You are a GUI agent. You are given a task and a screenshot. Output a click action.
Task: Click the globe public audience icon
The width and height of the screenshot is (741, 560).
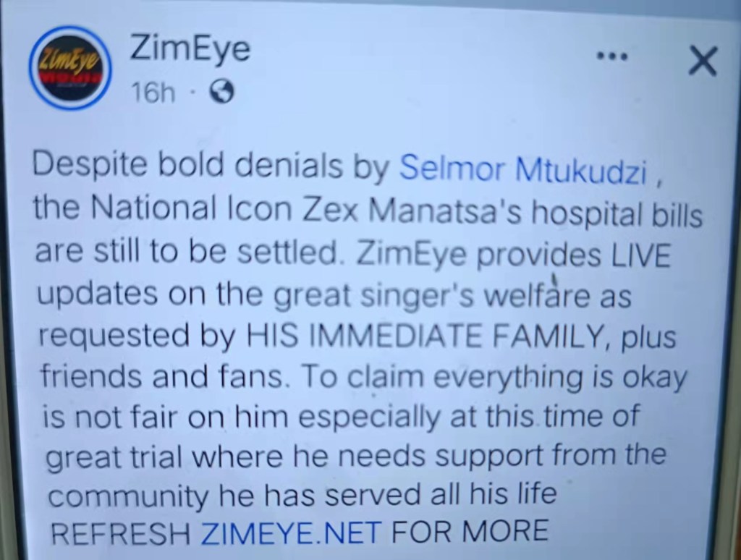pyautogui.click(x=221, y=93)
